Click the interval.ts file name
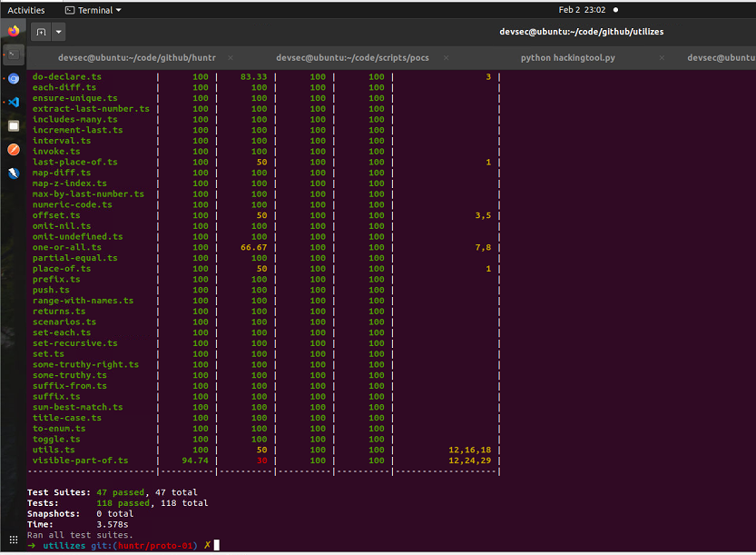 pos(61,141)
